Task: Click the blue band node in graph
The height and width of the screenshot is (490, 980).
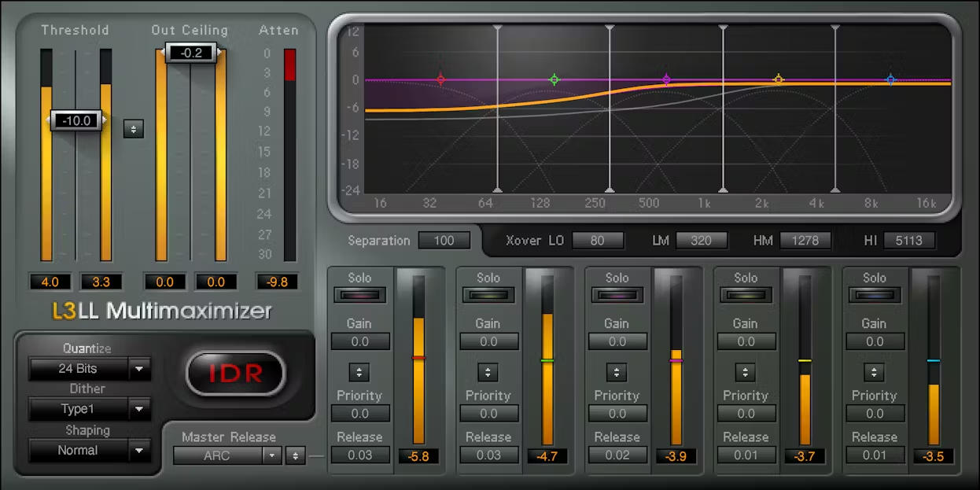Action: (890, 79)
